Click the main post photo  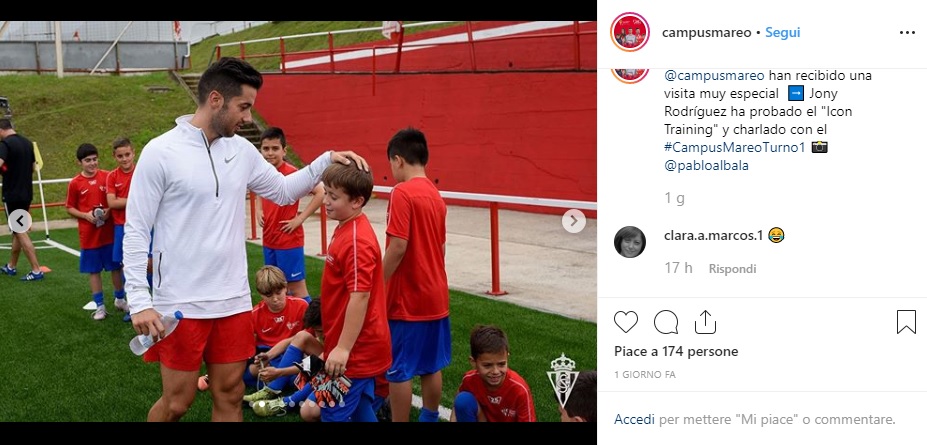click(298, 222)
